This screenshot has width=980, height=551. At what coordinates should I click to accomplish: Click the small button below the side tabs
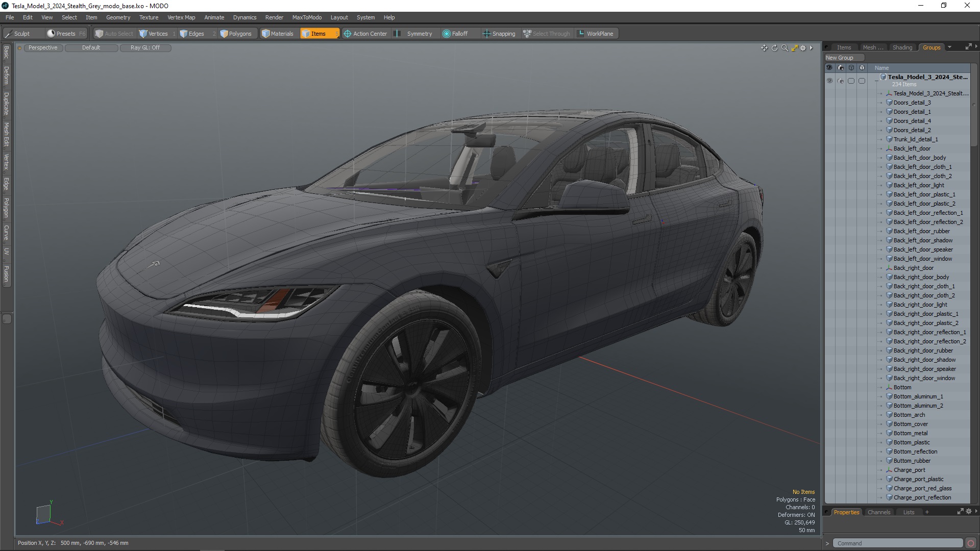pos(7,319)
